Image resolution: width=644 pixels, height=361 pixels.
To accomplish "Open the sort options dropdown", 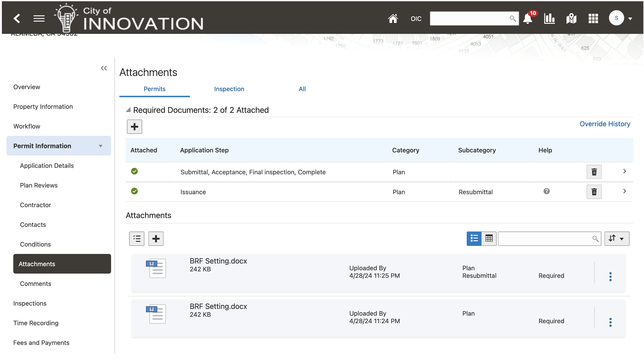I will coord(616,238).
